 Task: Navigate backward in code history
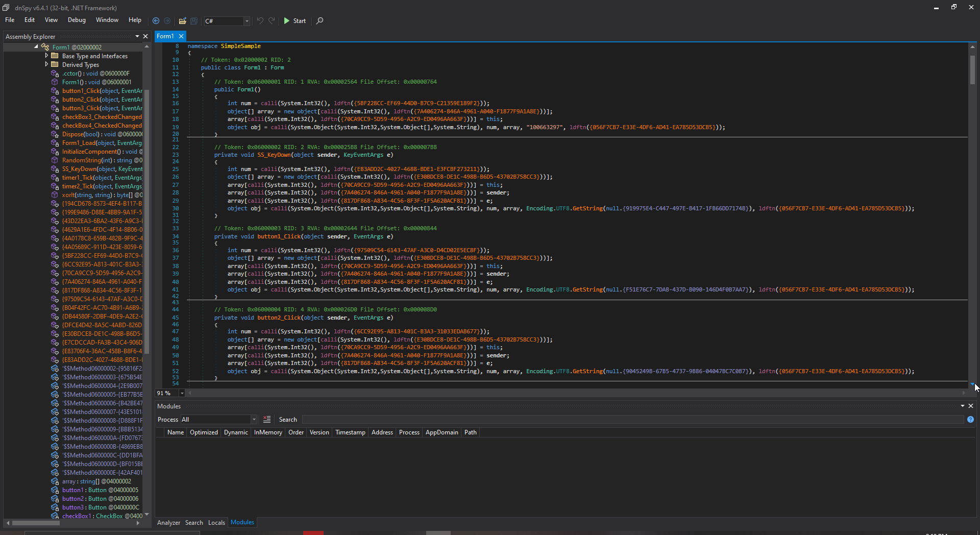pyautogui.click(x=156, y=20)
